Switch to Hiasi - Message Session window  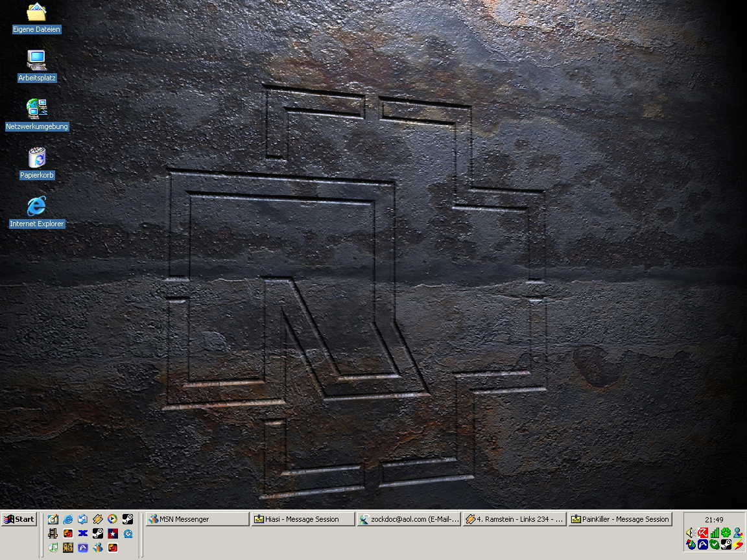click(x=303, y=519)
